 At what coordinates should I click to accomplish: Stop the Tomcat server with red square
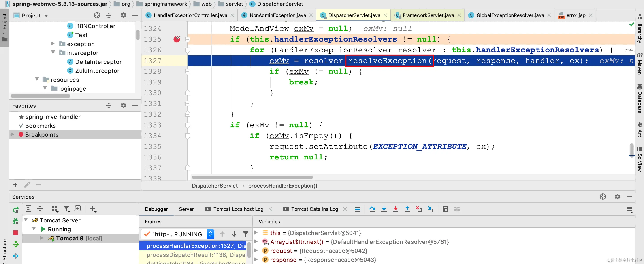(x=15, y=233)
